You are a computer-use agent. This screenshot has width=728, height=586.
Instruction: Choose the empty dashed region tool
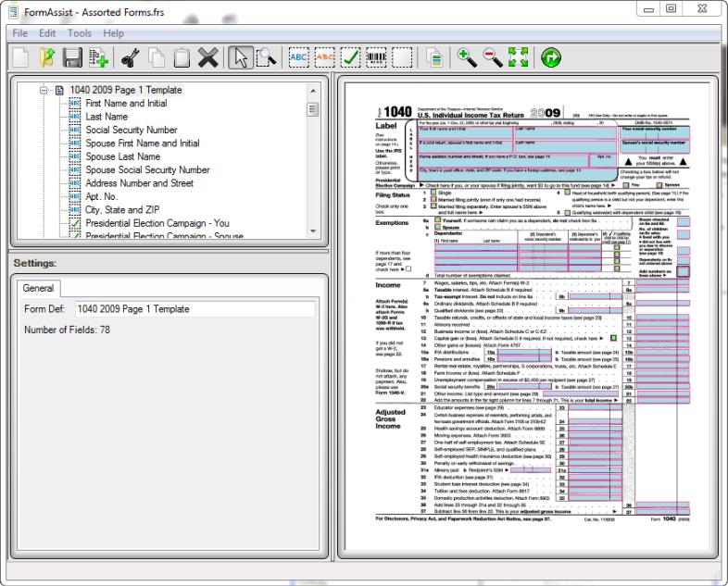click(x=402, y=57)
